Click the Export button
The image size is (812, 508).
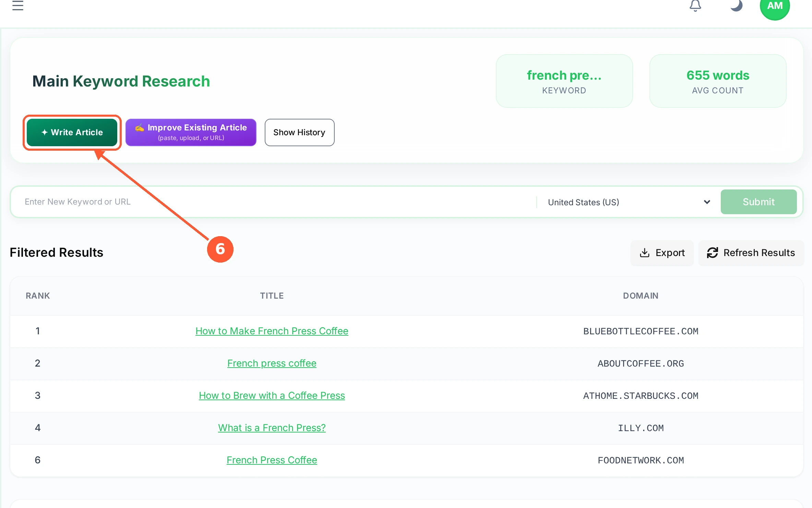point(662,253)
